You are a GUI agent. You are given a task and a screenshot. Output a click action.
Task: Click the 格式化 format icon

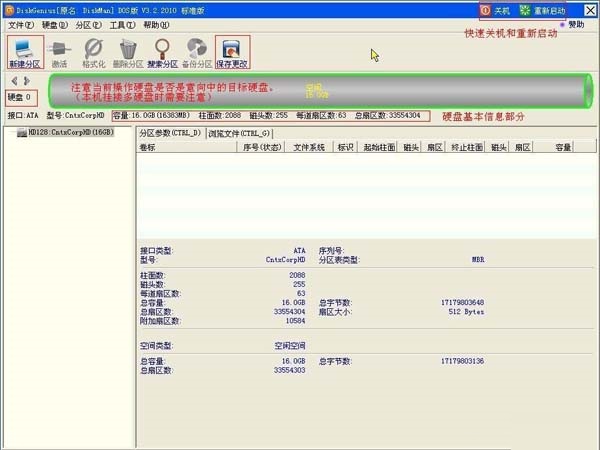(x=94, y=53)
